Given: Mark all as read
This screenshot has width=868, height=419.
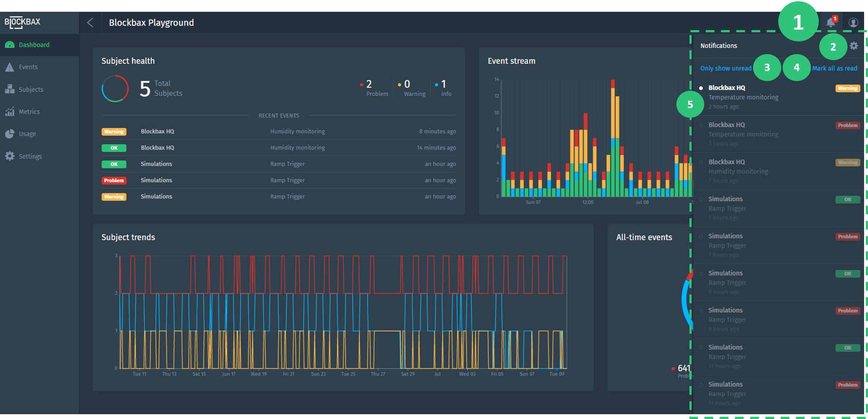Looking at the screenshot, I should (834, 68).
